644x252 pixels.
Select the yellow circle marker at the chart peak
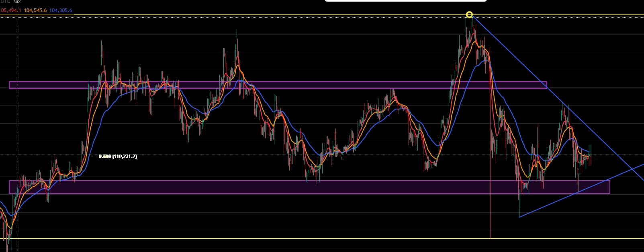[469, 15]
